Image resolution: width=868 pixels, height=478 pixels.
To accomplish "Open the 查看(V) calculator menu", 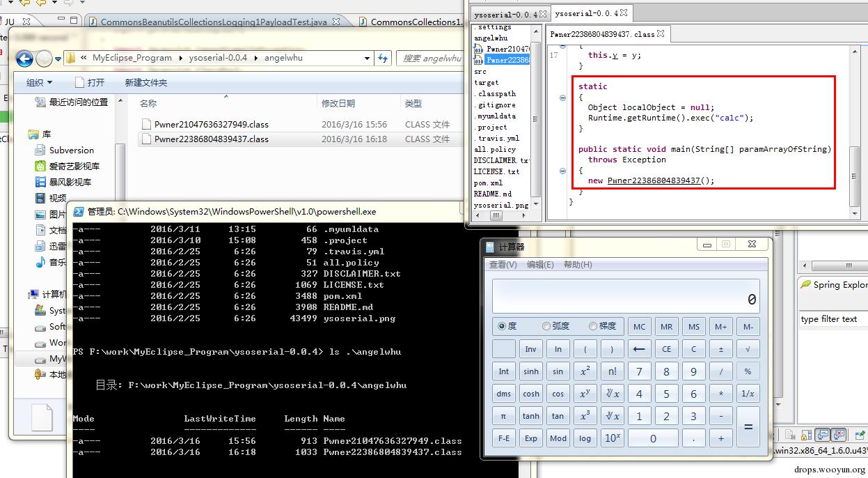I will 503,265.
